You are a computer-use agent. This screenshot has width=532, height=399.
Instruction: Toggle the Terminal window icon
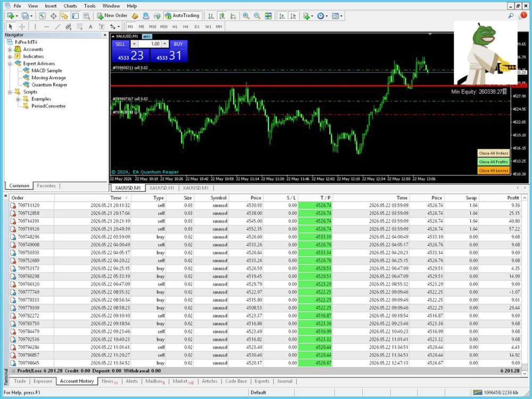click(76, 15)
